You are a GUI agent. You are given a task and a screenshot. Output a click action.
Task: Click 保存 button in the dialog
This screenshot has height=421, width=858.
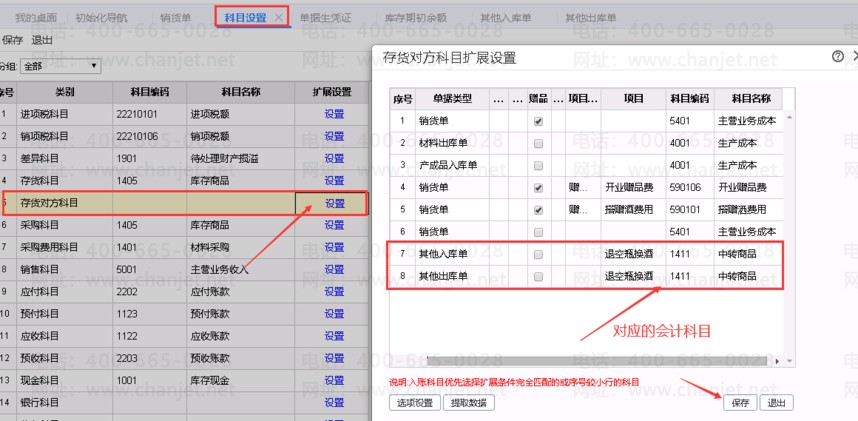[x=740, y=403]
